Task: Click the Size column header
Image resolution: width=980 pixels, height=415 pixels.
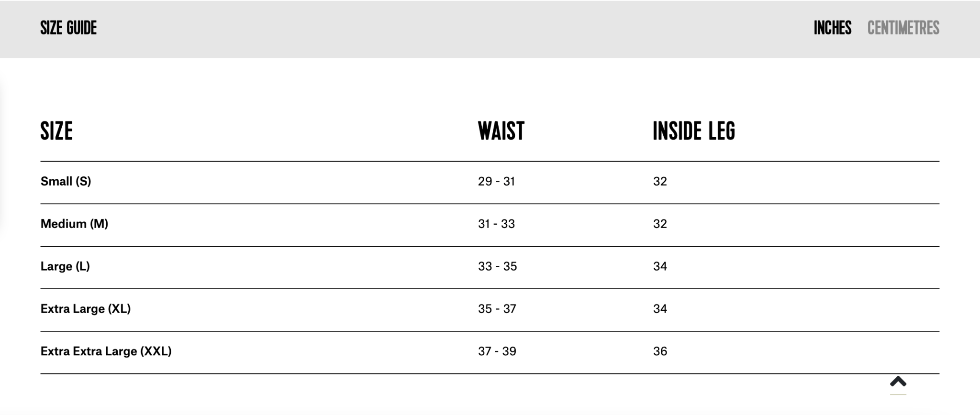Action: click(56, 131)
